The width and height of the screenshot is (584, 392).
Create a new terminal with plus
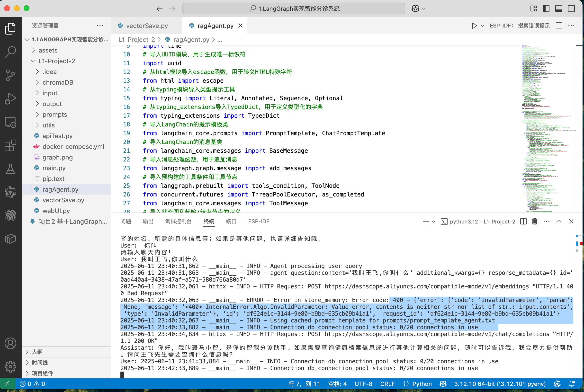425,221
